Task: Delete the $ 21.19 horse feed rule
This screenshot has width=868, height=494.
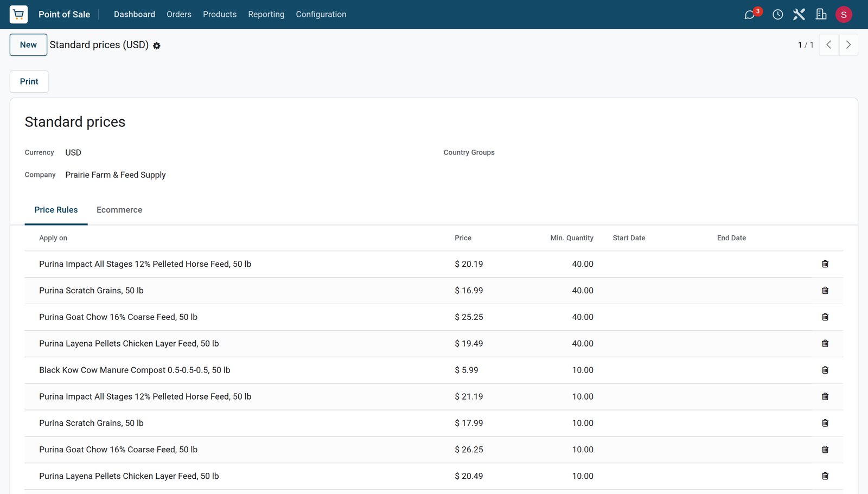Action: pyautogui.click(x=825, y=397)
